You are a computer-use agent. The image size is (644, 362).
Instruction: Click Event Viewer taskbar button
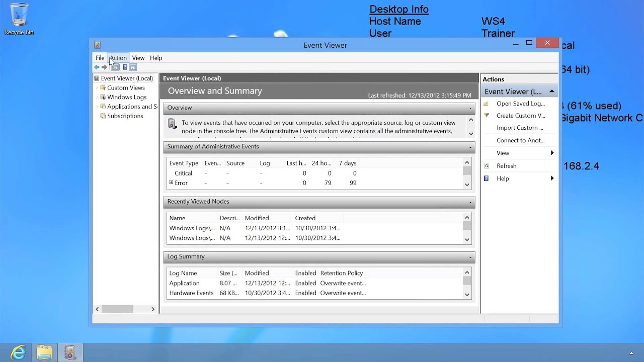70,352
